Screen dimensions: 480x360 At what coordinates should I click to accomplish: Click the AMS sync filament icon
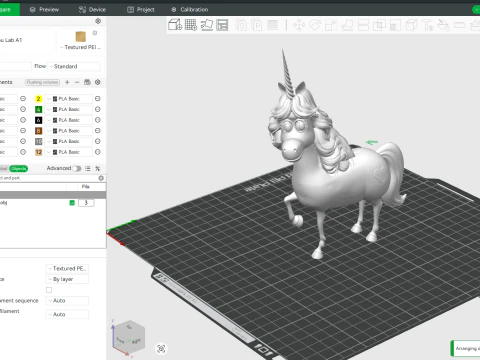[x=87, y=82]
